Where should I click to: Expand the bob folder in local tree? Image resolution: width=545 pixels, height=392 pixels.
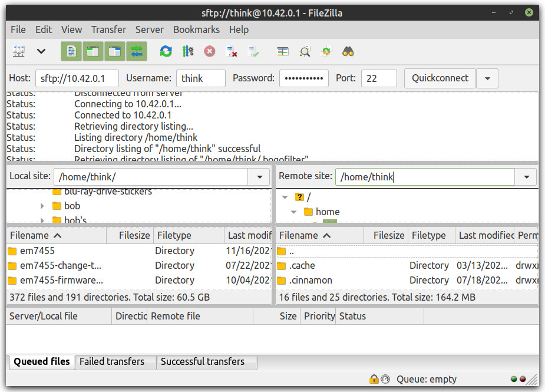pos(42,206)
